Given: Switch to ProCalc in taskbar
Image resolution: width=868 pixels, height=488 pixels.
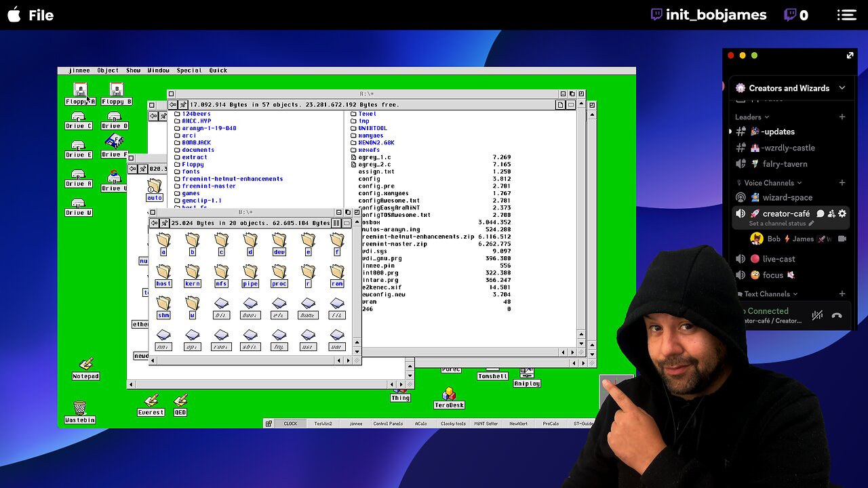Looking at the screenshot, I should click(551, 424).
